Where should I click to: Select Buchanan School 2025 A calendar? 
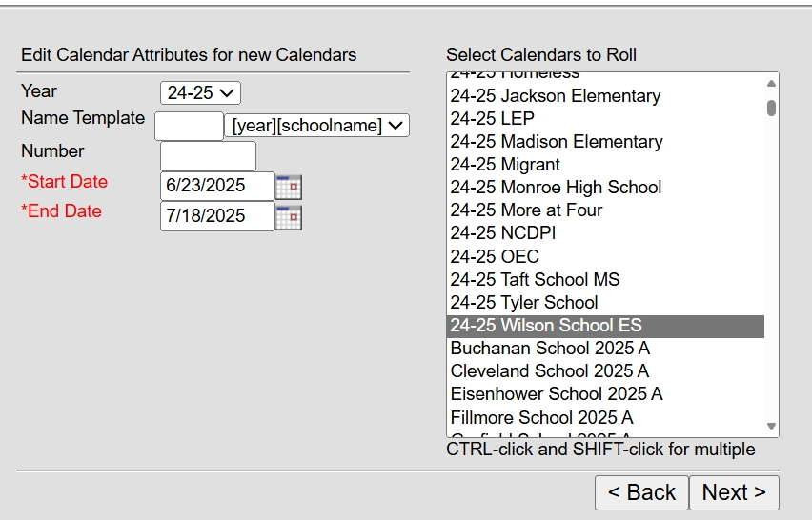pos(550,349)
